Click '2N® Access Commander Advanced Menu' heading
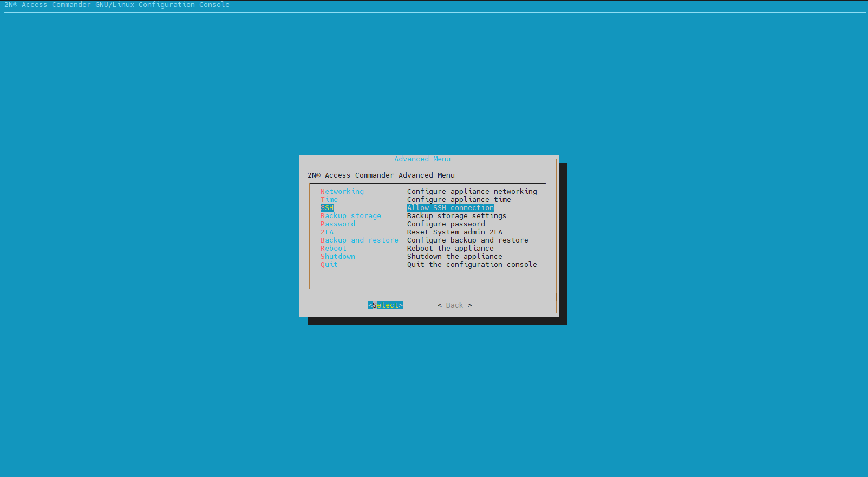 click(x=381, y=175)
